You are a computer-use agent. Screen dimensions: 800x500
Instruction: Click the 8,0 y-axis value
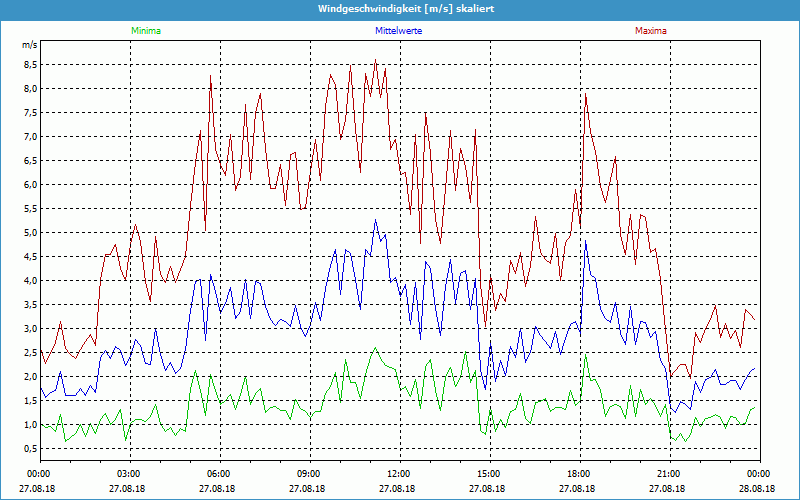(x=30, y=89)
